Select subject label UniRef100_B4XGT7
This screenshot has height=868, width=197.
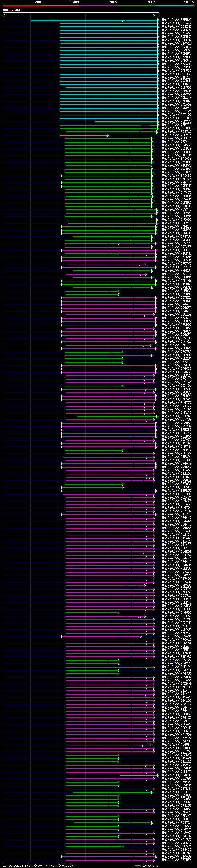point(177,84)
